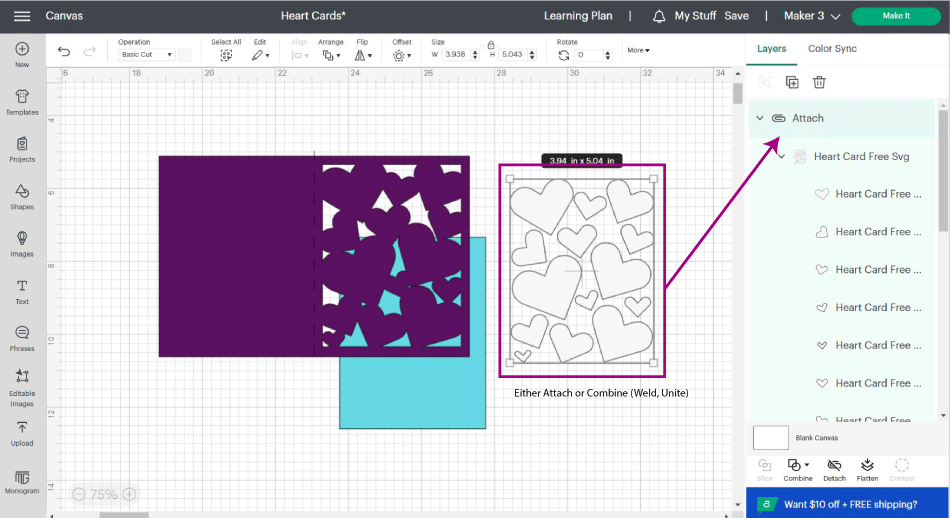Image resolution: width=950 pixels, height=518 pixels.
Task: Select the Shapes tool in the sidebar
Action: [22, 196]
